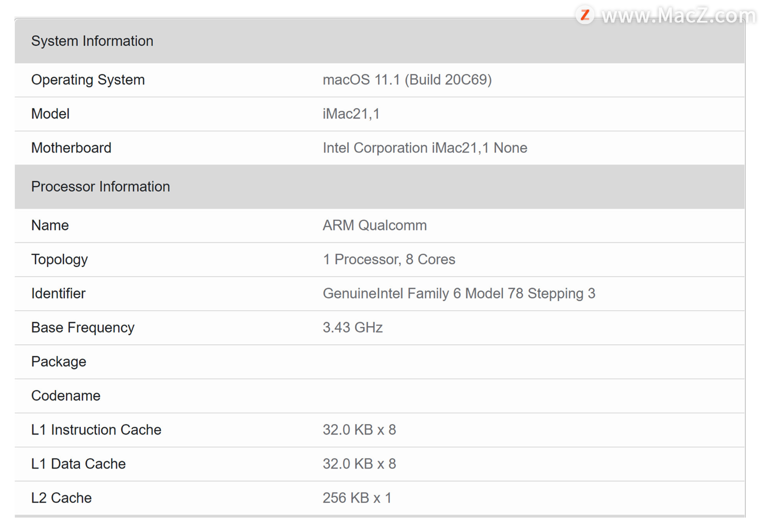
Task: Click the iMac21,1 model value
Action: 351,114
